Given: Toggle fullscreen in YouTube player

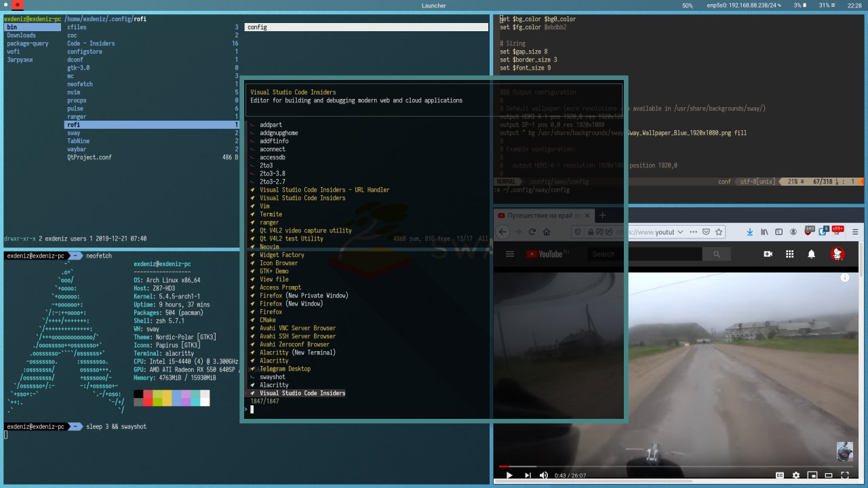Looking at the screenshot, I should (x=845, y=476).
